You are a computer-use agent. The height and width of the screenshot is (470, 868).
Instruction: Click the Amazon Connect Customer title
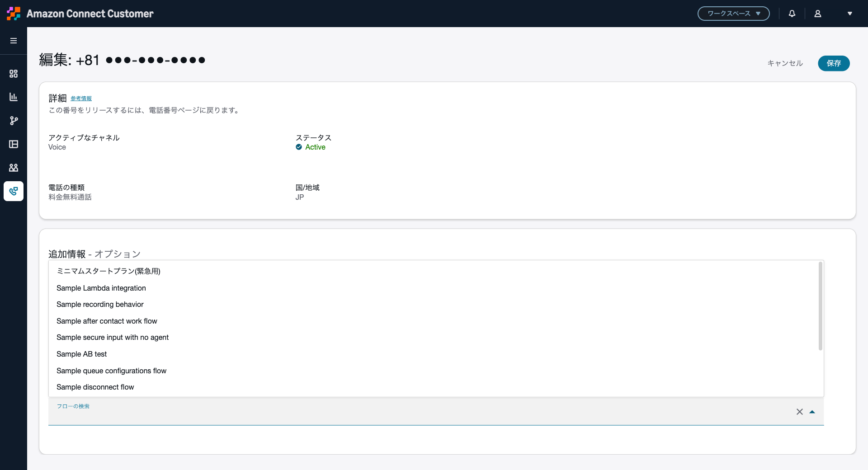pyautogui.click(x=90, y=14)
